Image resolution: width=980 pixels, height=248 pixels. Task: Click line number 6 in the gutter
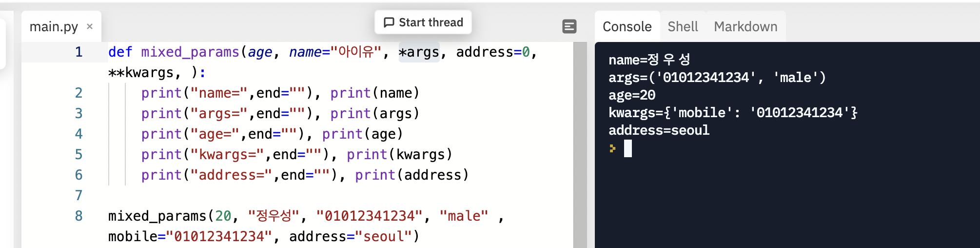click(79, 175)
